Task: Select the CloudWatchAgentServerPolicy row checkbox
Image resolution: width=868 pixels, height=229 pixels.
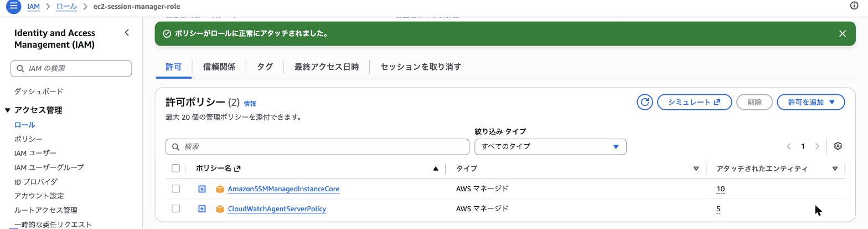Action: [176, 208]
